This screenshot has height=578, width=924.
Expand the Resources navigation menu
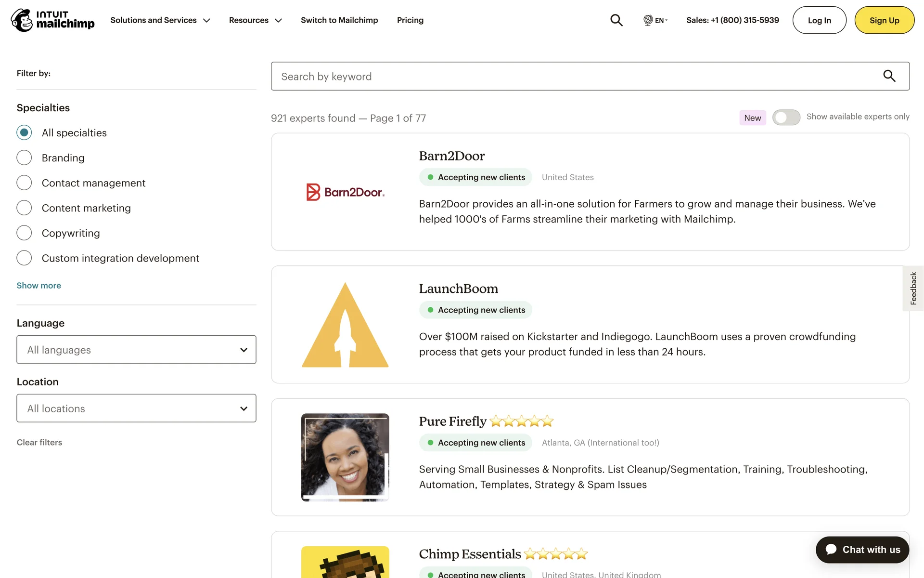pyautogui.click(x=255, y=20)
